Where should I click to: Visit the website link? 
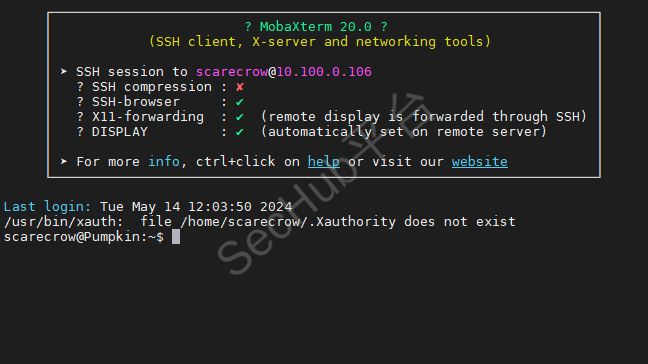tap(479, 162)
